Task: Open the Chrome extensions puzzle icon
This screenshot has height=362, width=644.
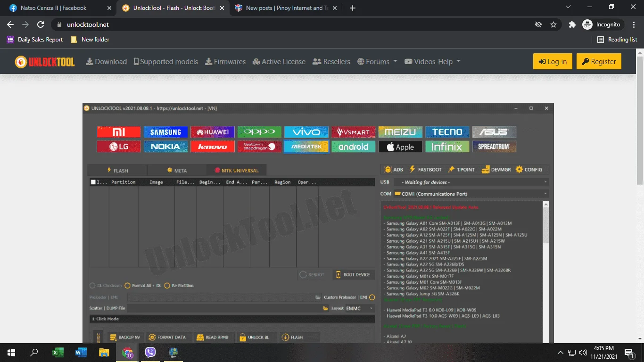Action: (x=572, y=25)
